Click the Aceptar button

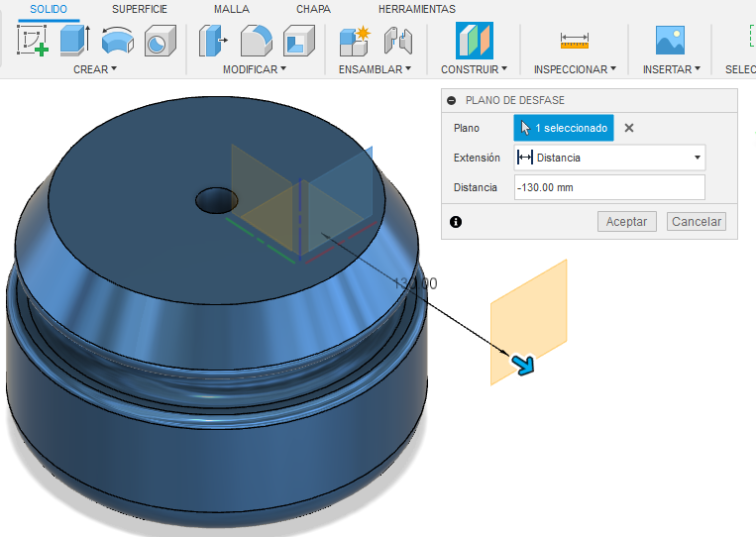click(x=627, y=221)
